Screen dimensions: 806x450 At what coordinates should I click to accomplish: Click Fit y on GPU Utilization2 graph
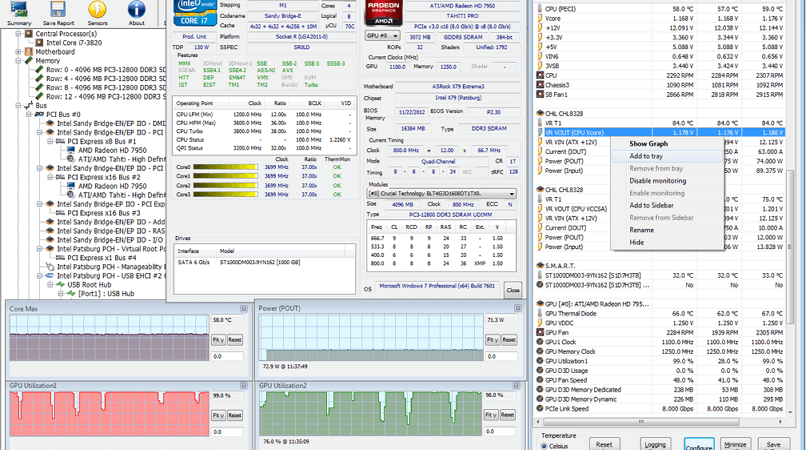click(x=490, y=415)
